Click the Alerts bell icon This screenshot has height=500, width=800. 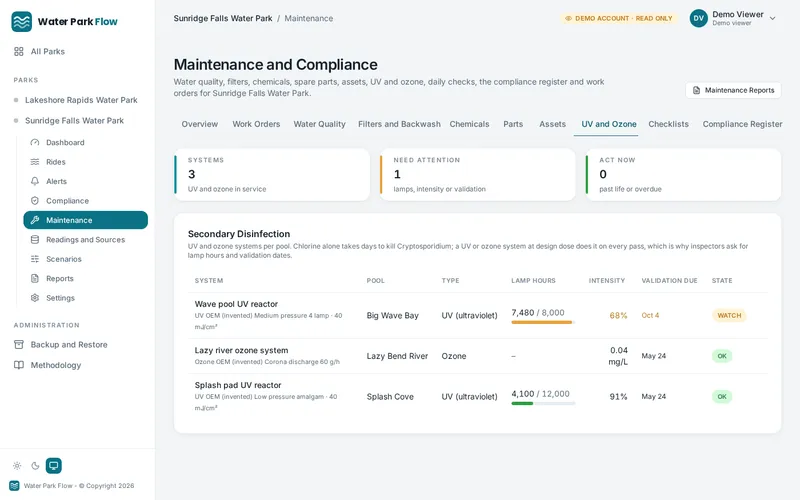(35, 181)
